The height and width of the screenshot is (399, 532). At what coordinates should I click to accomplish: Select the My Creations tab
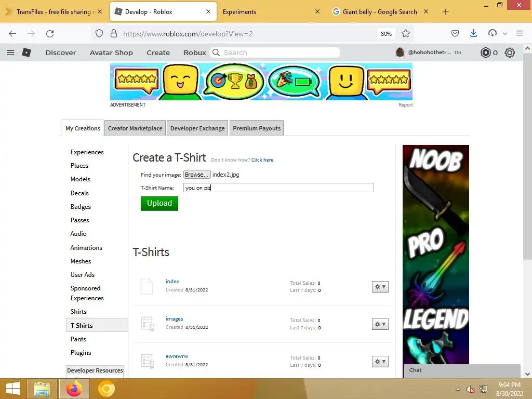pos(83,128)
